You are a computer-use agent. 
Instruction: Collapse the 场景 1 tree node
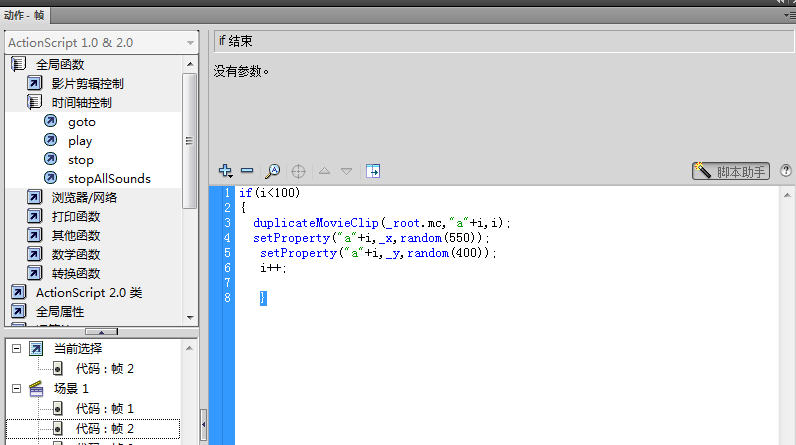(x=16, y=389)
